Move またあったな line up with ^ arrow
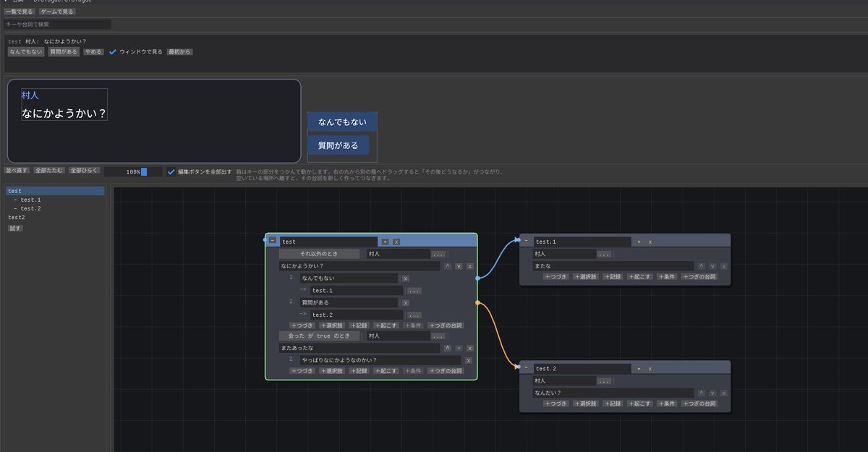The image size is (868, 452). [x=447, y=348]
